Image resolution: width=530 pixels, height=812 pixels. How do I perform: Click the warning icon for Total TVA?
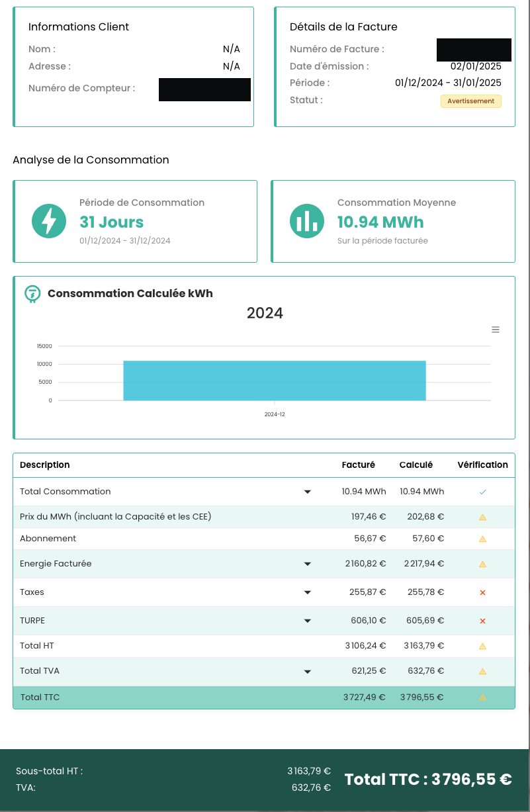click(482, 671)
